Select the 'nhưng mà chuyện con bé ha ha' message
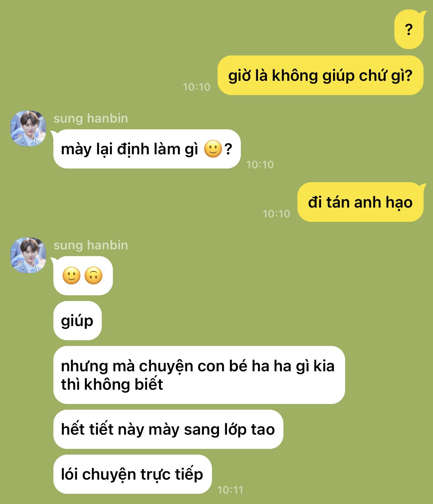Viewport: 433px width, 504px height. pos(199,375)
